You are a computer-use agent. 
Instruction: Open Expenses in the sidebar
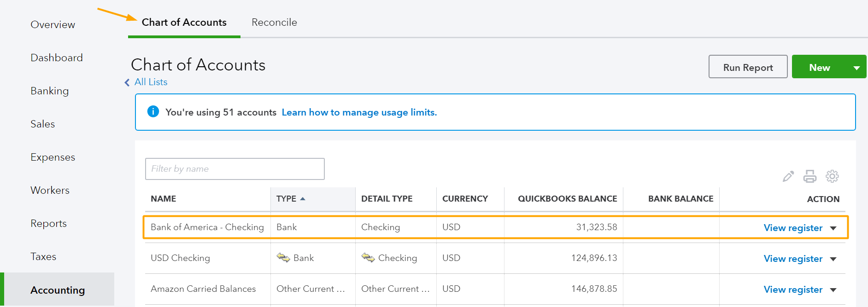pyautogui.click(x=53, y=157)
